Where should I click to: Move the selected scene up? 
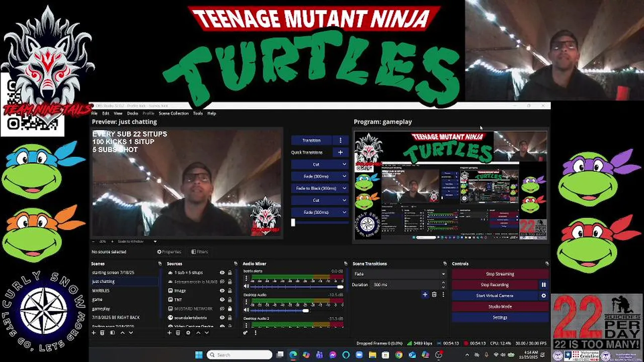[x=122, y=332]
